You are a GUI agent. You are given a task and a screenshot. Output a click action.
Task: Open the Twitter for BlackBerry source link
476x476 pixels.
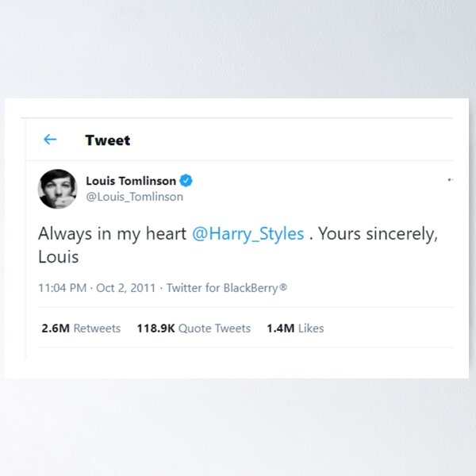coord(226,288)
